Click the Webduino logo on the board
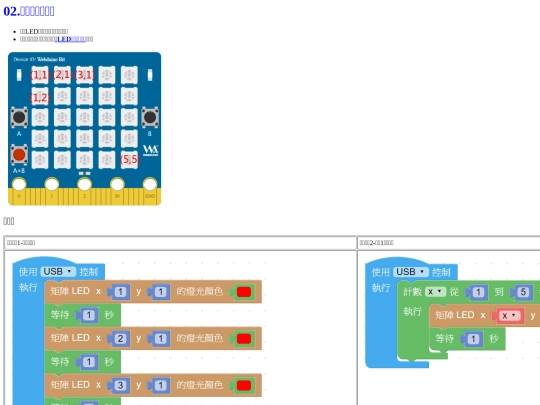The image size is (540, 405). click(x=150, y=150)
